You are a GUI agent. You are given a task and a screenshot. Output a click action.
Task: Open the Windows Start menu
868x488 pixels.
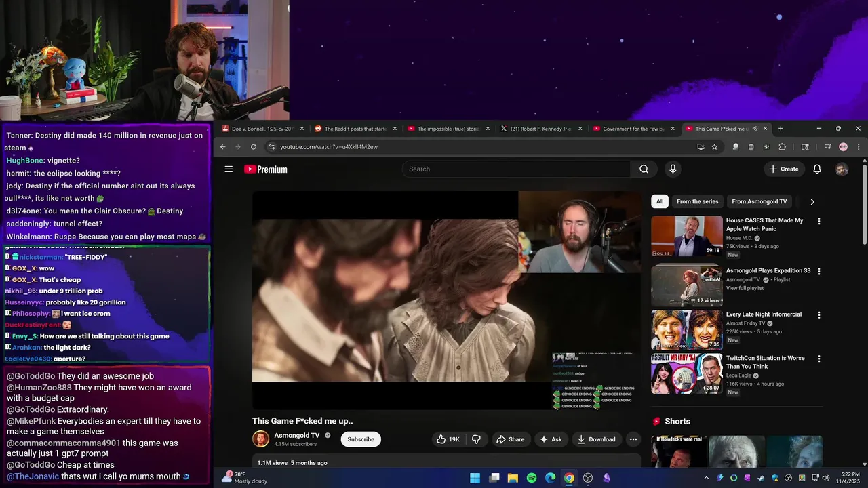coord(475,478)
